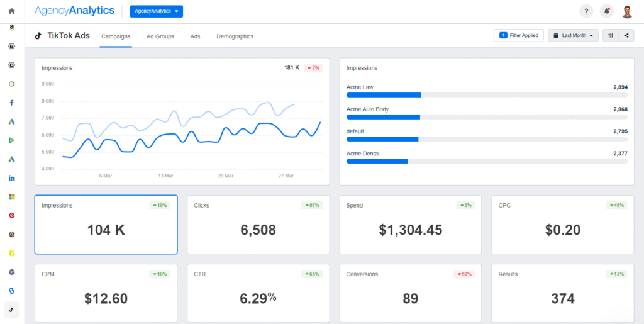644x324 pixels.
Task: Select the Pinterest icon in sidebar
Action: click(x=12, y=215)
